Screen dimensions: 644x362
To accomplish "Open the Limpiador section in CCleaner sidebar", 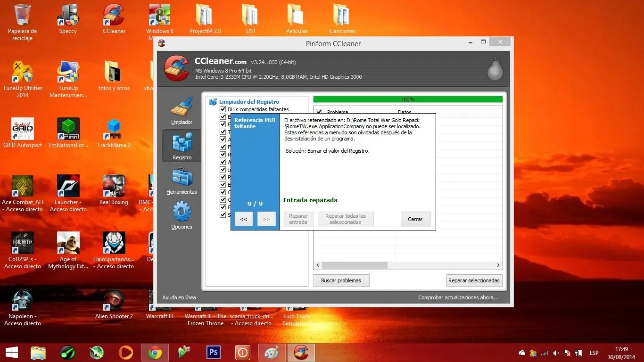I will (x=182, y=111).
